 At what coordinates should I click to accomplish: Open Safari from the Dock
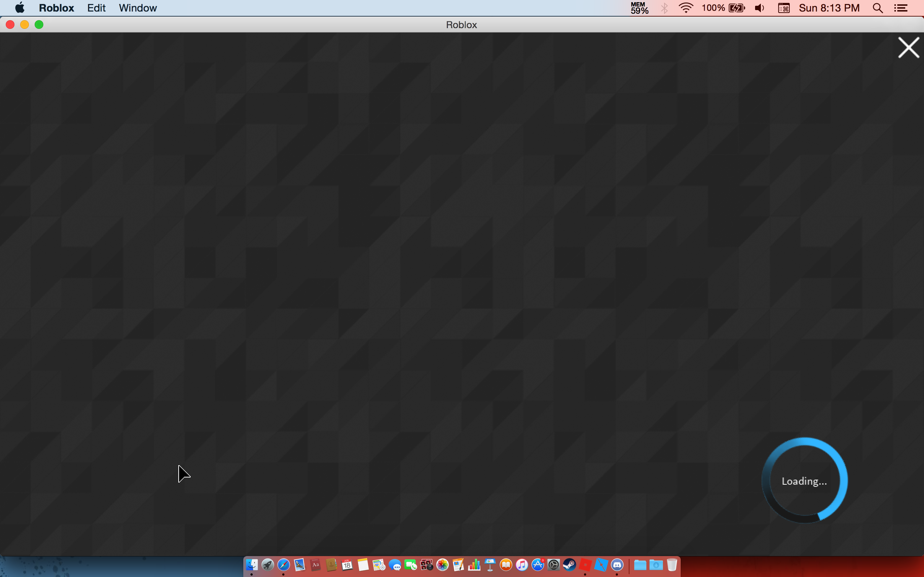point(283,565)
